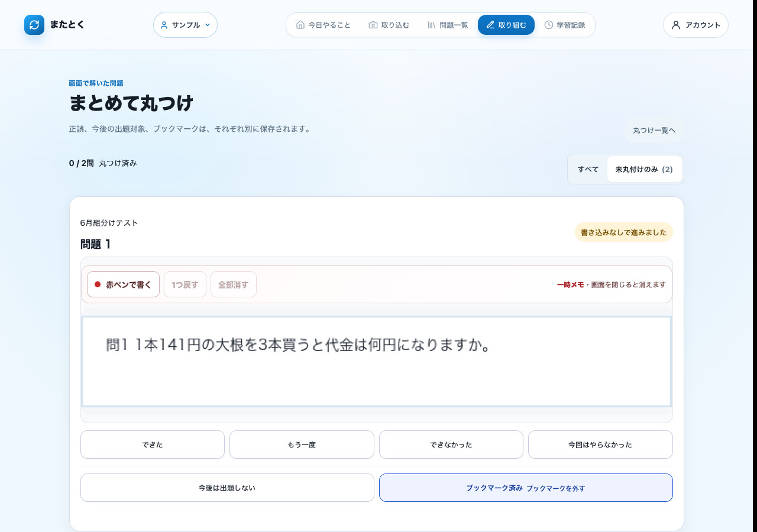The image size is (757, 532).
Task: Click the problem image canvas for 問1
Action: 377,362
